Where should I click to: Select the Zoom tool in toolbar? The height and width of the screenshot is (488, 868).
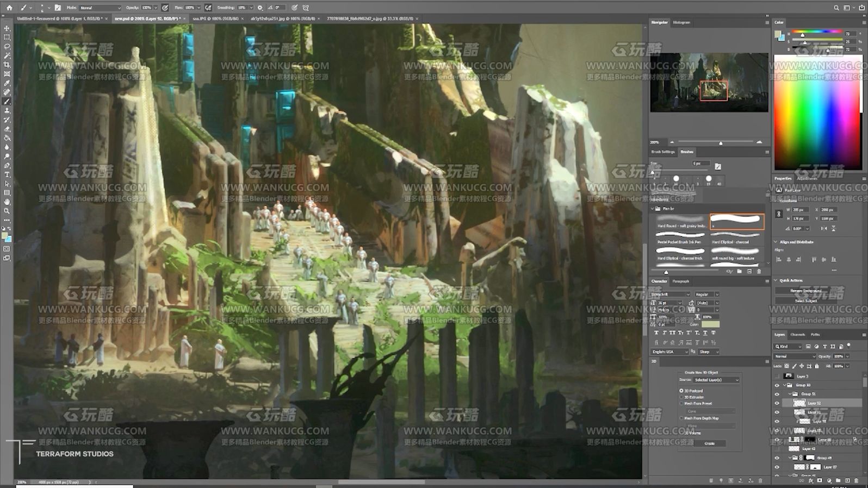coord(7,211)
